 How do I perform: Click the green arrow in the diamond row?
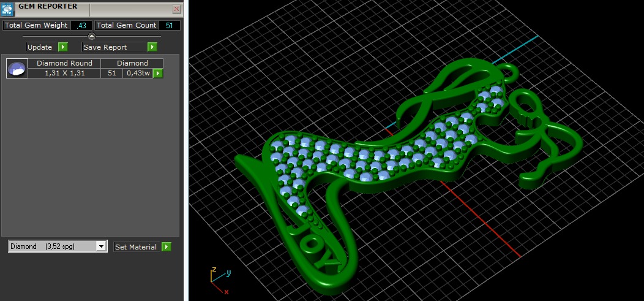158,73
